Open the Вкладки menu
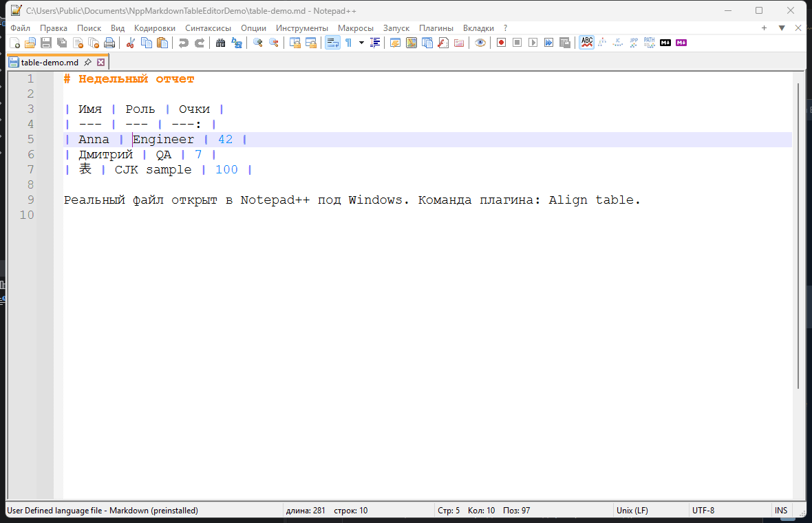 pyautogui.click(x=478, y=28)
